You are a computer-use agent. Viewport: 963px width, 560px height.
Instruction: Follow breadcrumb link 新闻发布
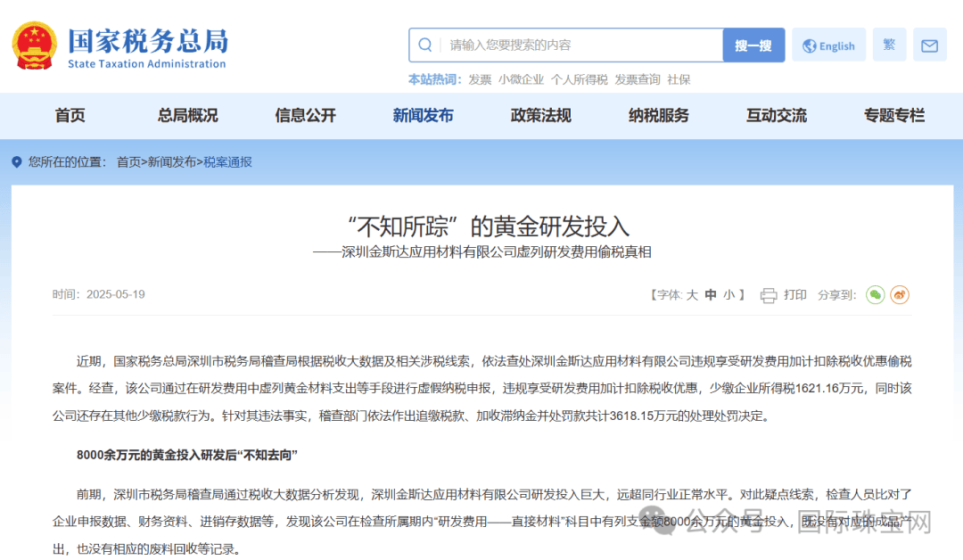pos(171,162)
